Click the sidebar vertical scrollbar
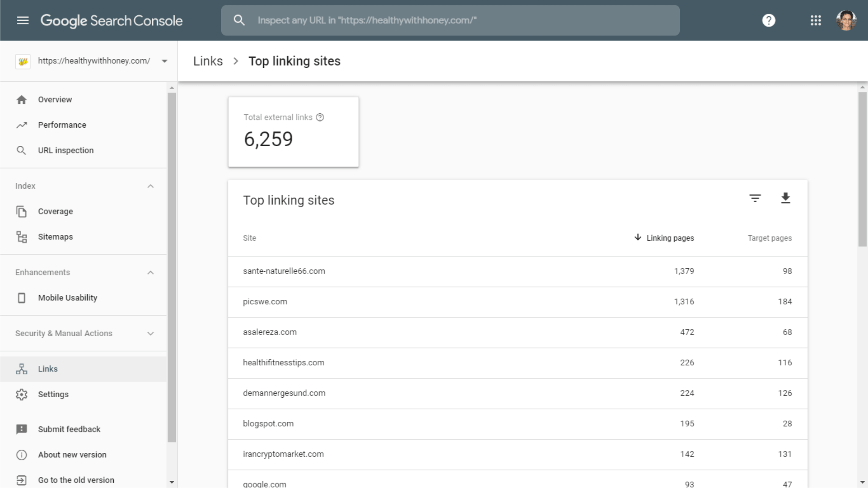The width and height of the screenshot is (868, 488). click(172, 267)
